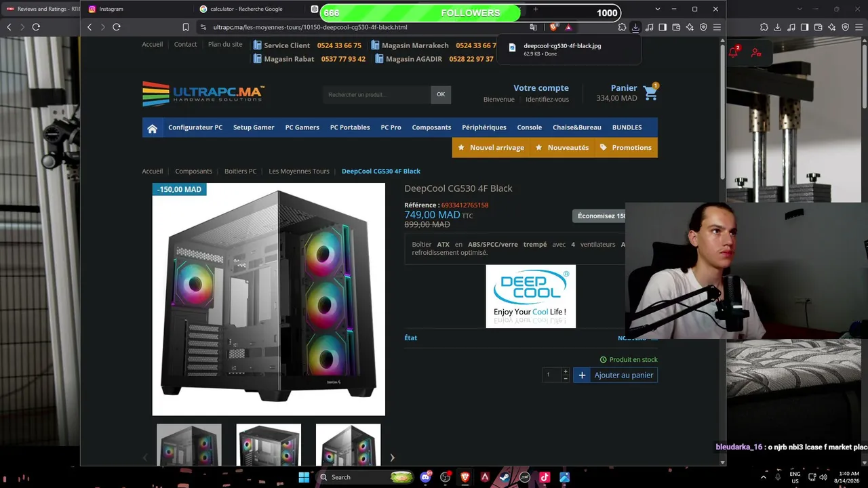
Task: Click the Contact link in header
Action: pos(185,45)
